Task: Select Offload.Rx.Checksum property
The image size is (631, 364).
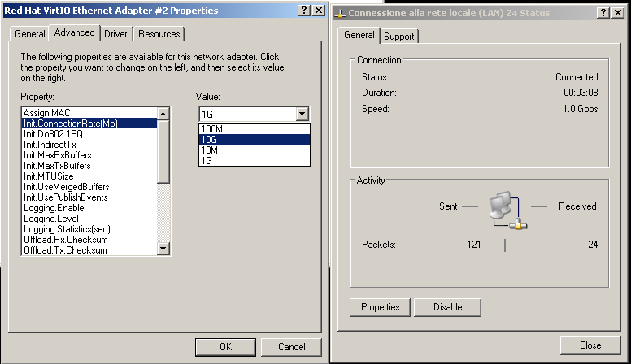Action: [89, 240]
